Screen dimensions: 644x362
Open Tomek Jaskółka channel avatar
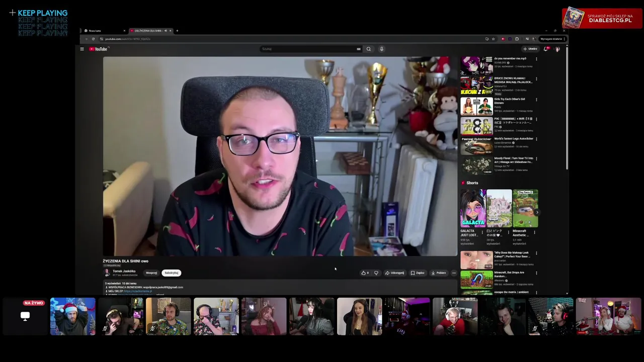coord(107,273)
